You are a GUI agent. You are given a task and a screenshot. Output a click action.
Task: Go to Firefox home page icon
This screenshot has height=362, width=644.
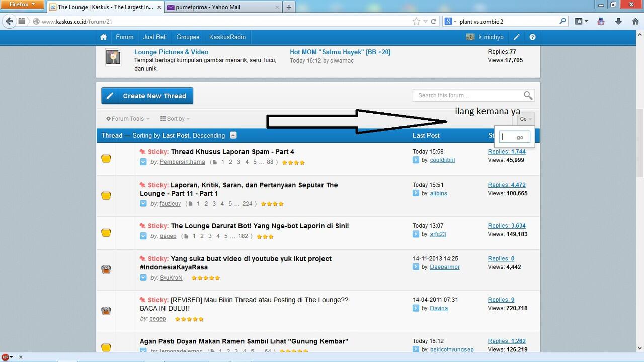[x=635, y=21]
